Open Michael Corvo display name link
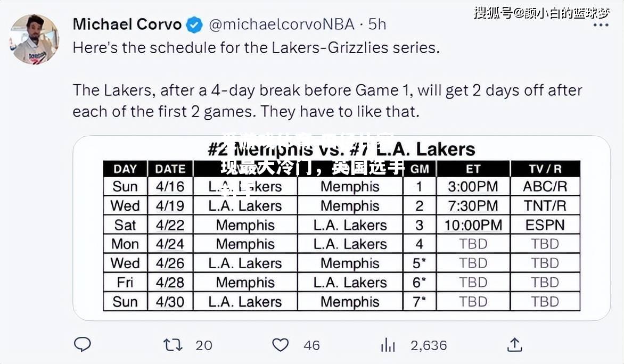This screenshot has height=364, width=624. click(127, 24)
